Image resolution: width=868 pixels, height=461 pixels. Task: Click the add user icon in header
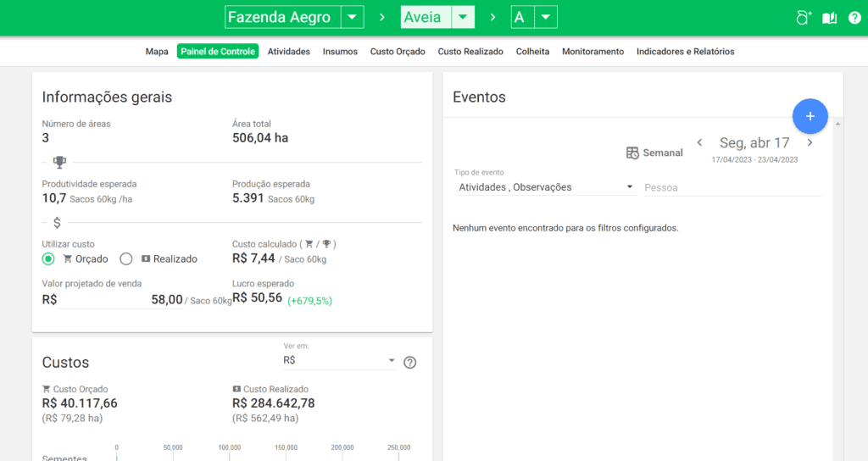[804, 18]
